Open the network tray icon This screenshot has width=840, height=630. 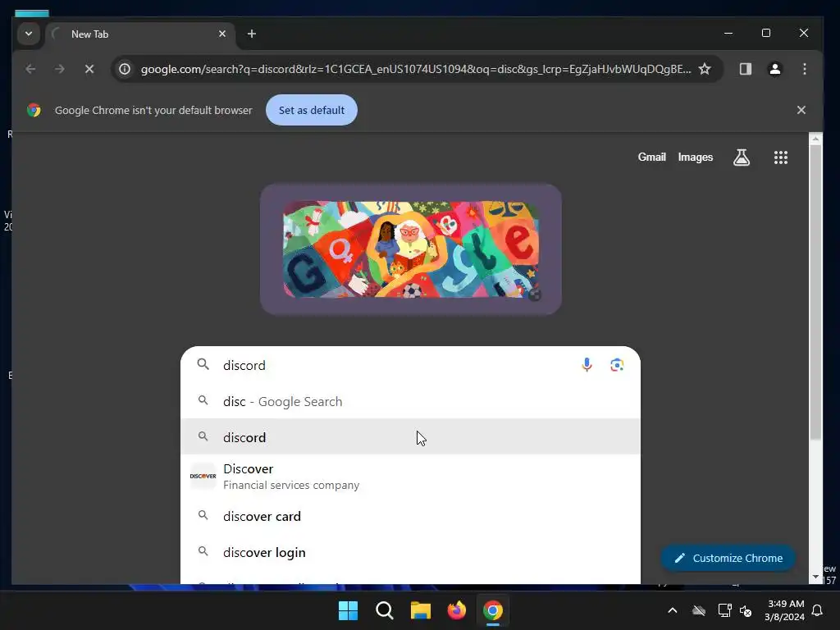coord(724,610)
